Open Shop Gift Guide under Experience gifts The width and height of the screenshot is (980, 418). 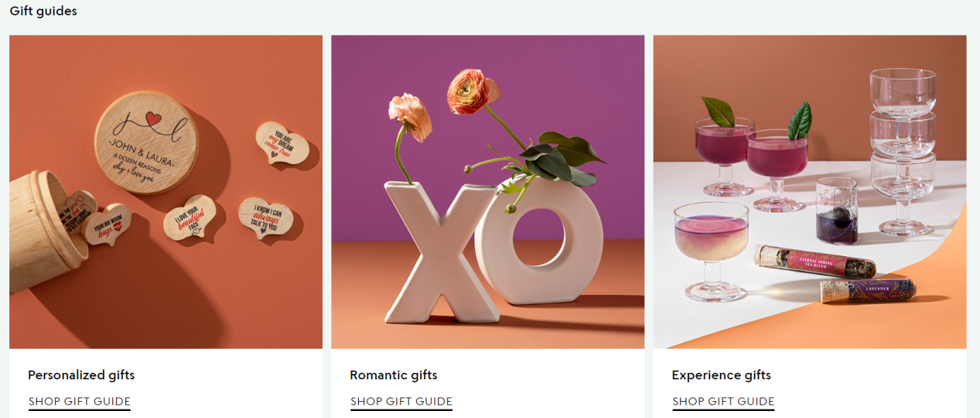pyautogui.click(x=723, y=402)
